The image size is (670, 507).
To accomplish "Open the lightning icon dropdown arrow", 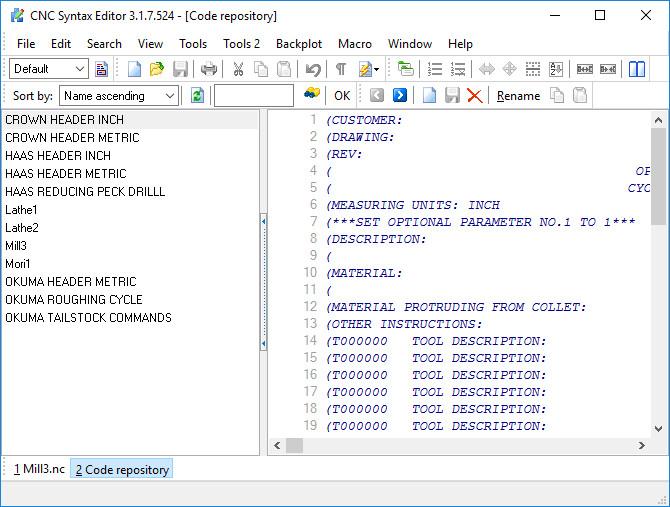I will [x=376, y=69].
